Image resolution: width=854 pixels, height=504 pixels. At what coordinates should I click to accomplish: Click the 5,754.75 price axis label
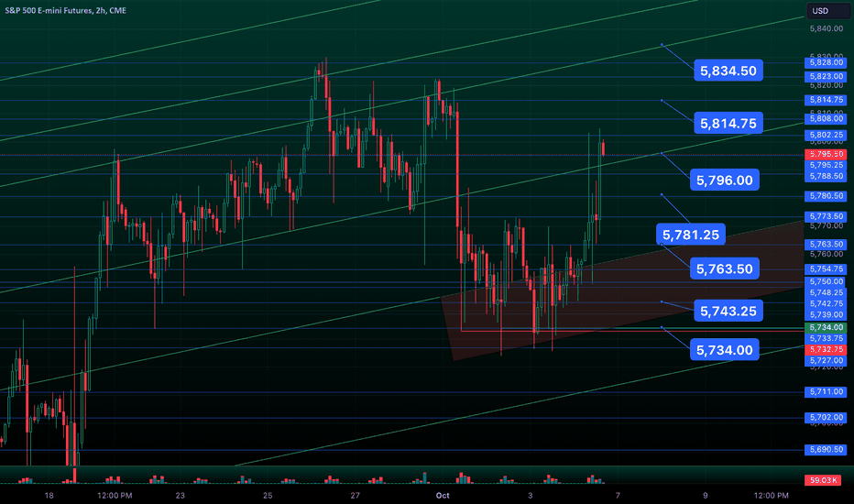pos(826,269)
